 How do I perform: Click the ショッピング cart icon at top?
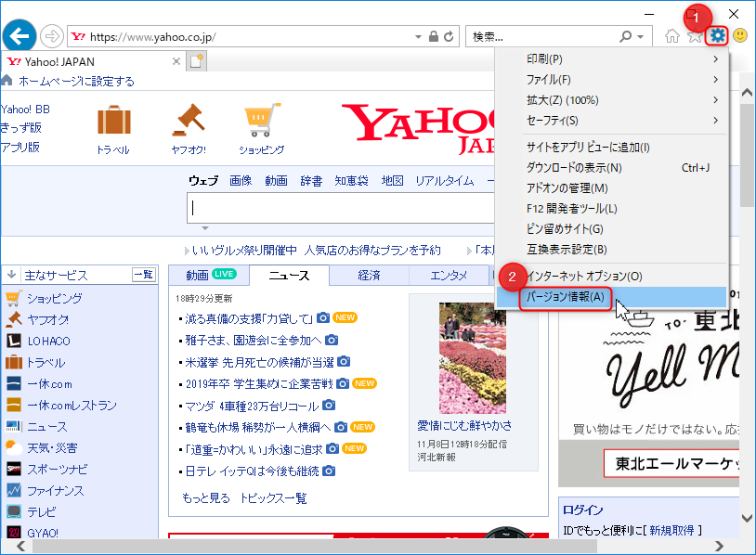pos(262,120)
